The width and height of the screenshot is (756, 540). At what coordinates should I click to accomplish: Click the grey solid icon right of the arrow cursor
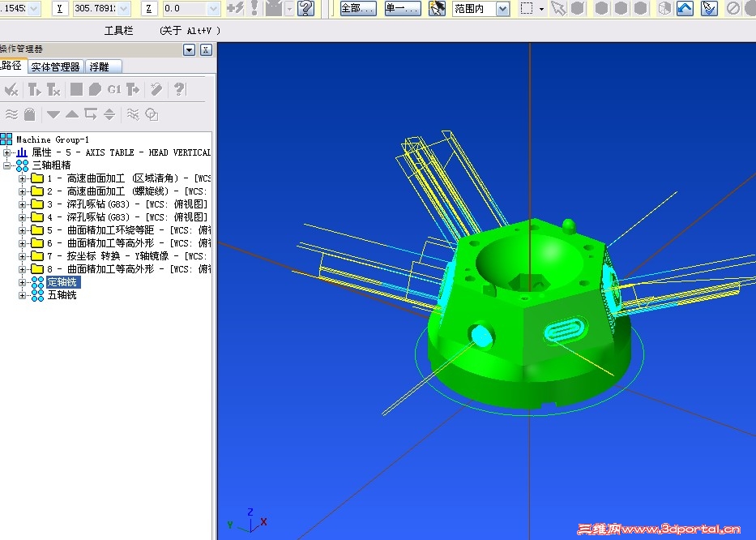click(578, 8)
